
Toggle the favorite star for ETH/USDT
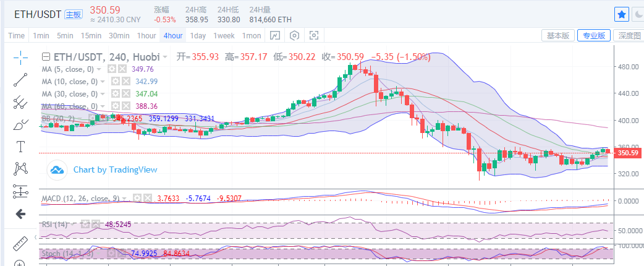[x=622, y=14]
